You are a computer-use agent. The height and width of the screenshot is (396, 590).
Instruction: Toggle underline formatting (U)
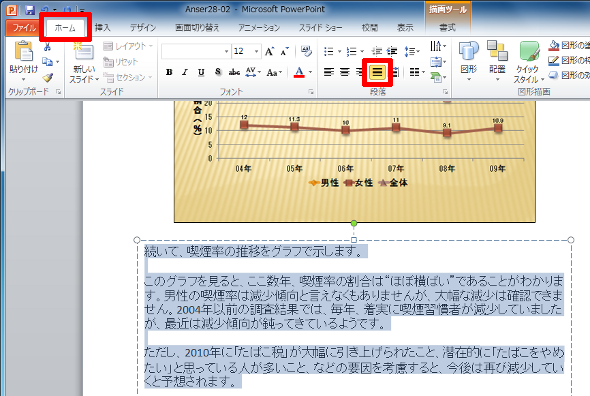[201, 72]
